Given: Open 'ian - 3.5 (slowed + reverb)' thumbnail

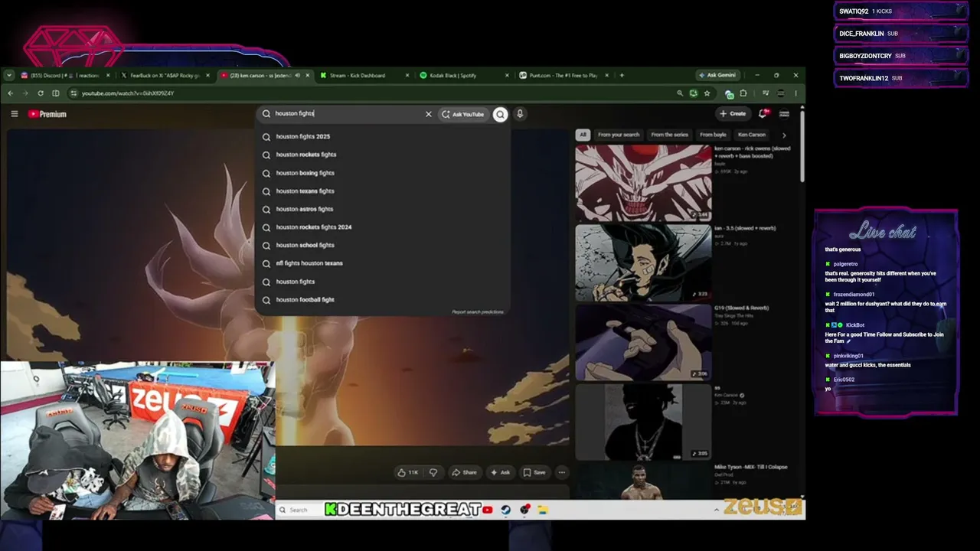Looking at the screenshot, I should 643,262.
